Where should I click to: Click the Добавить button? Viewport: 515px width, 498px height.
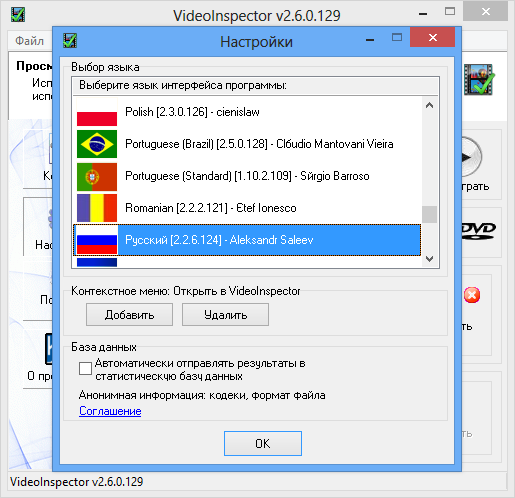[x=129, y=315]
